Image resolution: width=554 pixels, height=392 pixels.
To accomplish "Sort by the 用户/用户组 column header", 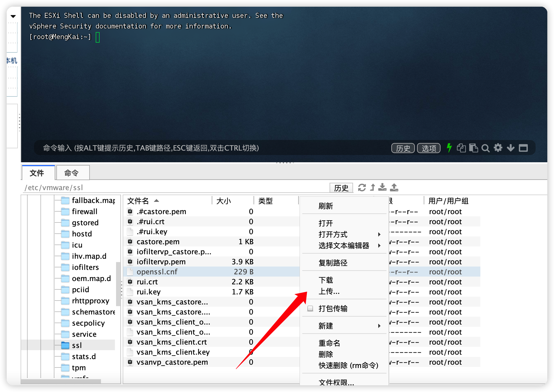I will point(448,201).
